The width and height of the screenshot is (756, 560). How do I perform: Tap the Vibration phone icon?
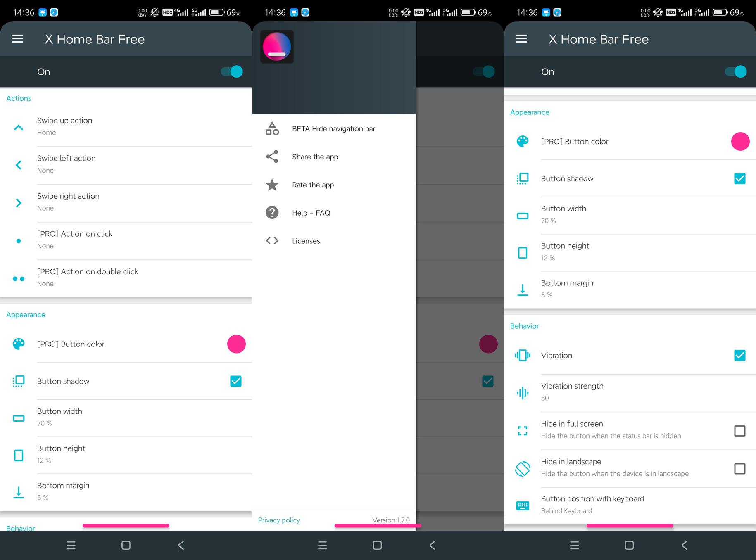coord(523,355)
